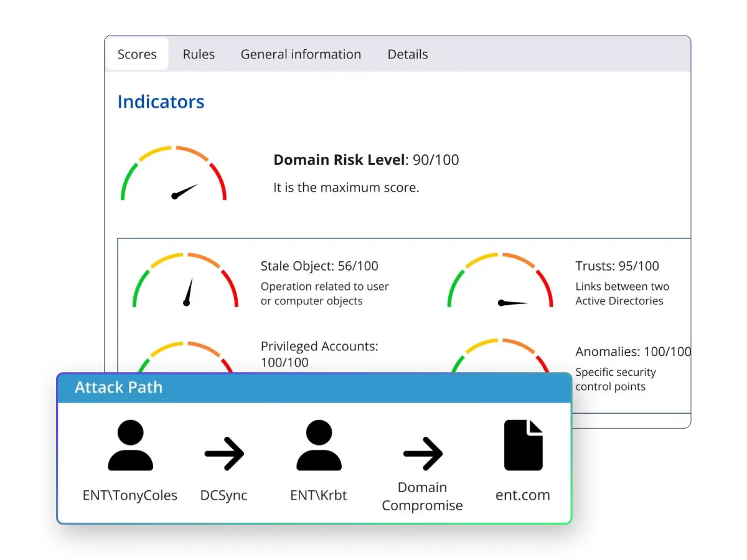Open the Rules tab
The height and width of the screenshot is (560, 747).
[199, 54]
